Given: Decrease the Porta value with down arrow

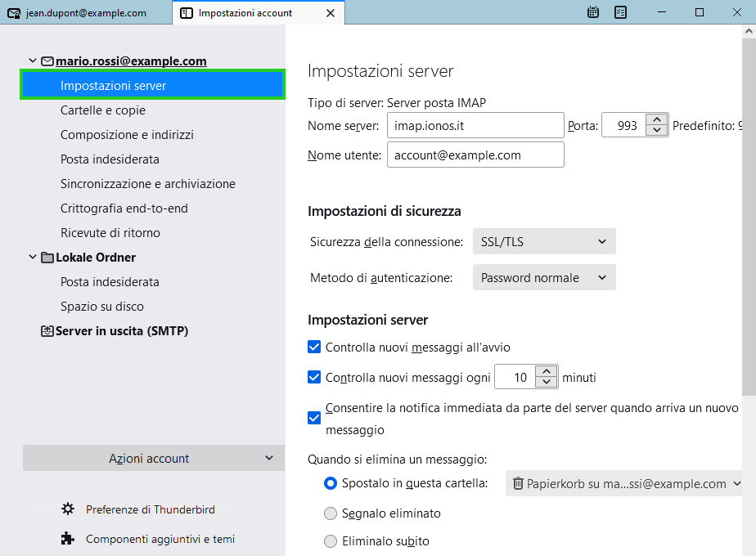Looking at the screenshot, I should click(x=657, y=131).
